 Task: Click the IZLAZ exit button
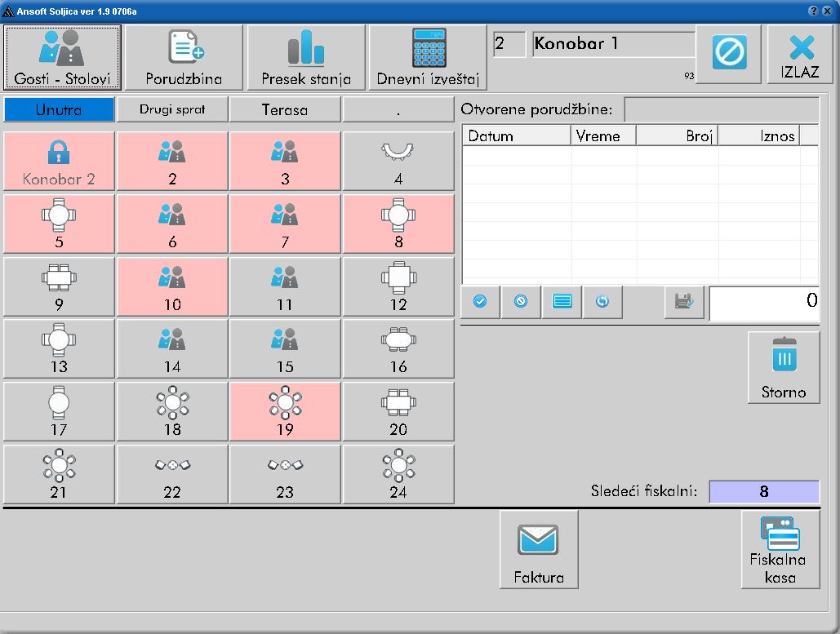click(x=800, y=54)
